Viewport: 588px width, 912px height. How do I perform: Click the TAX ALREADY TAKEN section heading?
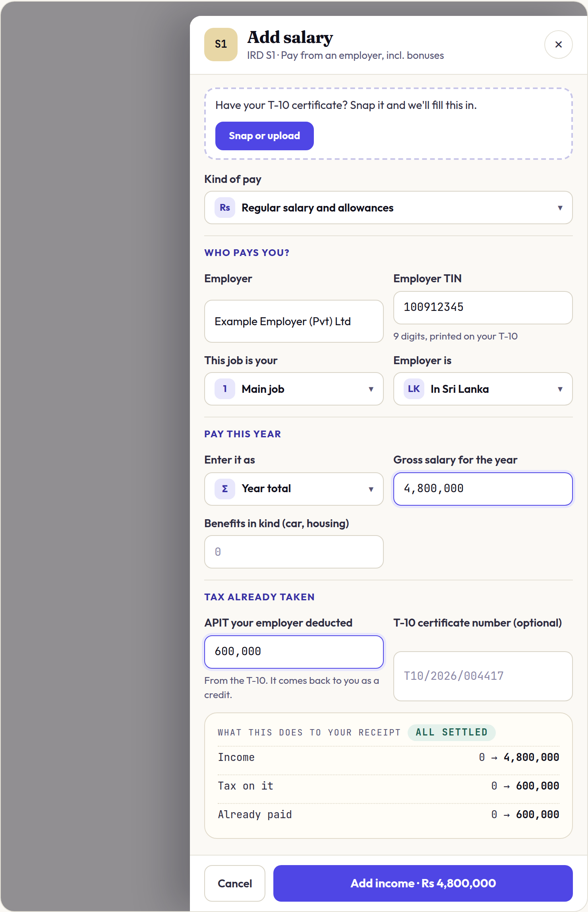(259, 597)
